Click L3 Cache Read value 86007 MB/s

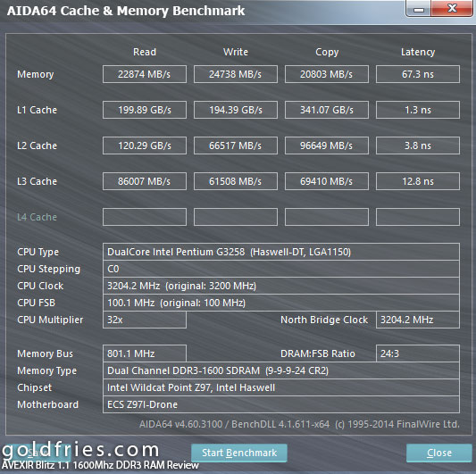click(145, 181)
